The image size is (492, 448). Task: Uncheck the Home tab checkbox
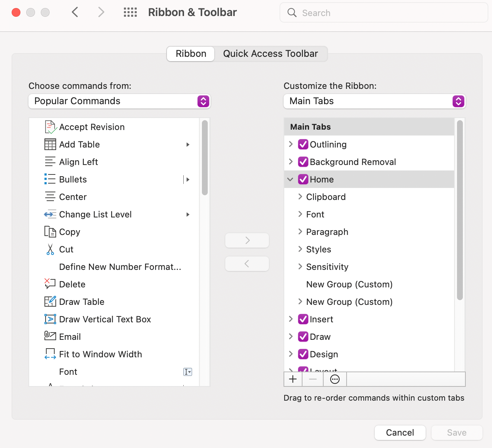pyautogui.click(x=303, y=180)
